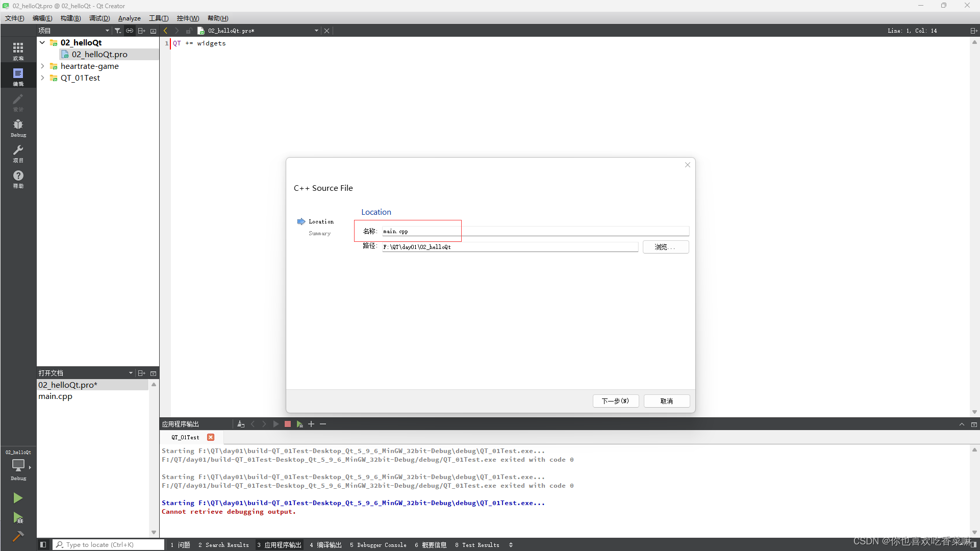Click the green Run button
The image size is (980, 551).
[18, 498]
